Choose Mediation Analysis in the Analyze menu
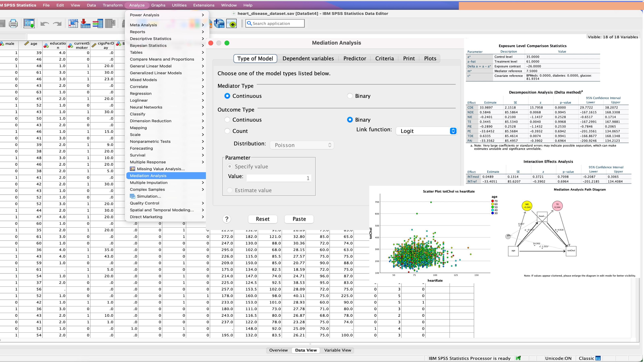 click(x=166, y=176)
